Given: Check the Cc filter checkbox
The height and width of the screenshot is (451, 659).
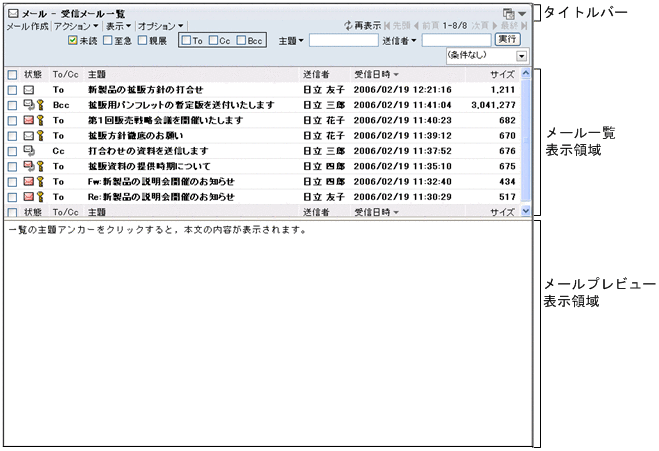Looking at the screenshot, I should 214,40.
